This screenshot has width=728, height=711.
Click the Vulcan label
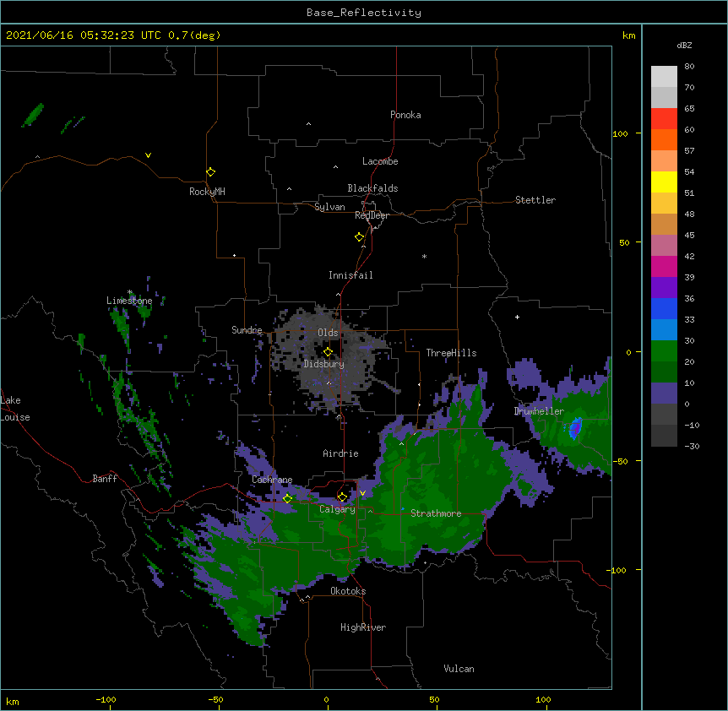point(459,669)
